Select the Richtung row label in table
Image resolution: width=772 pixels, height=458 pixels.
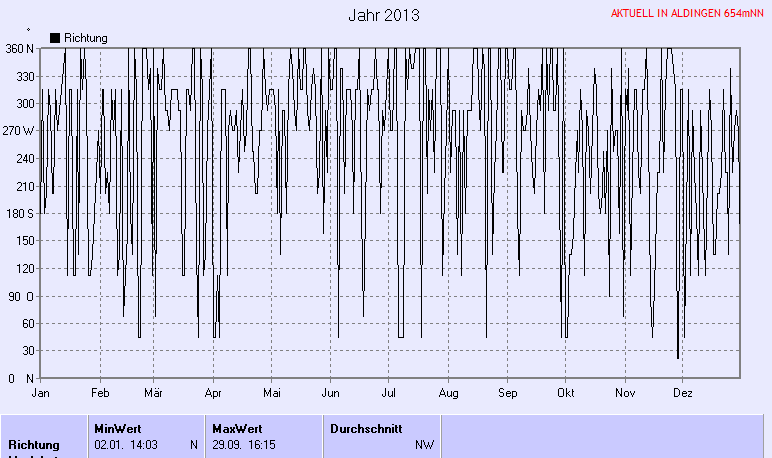[x=34, y=444]
